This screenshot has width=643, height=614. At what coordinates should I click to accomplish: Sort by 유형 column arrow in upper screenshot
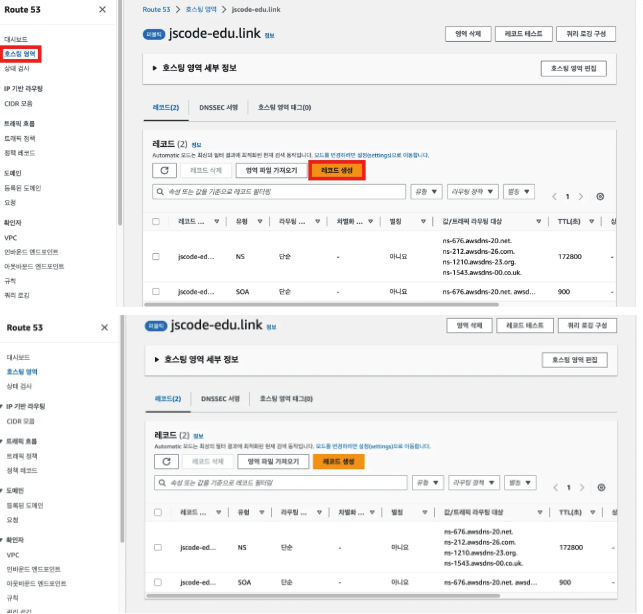260,221
